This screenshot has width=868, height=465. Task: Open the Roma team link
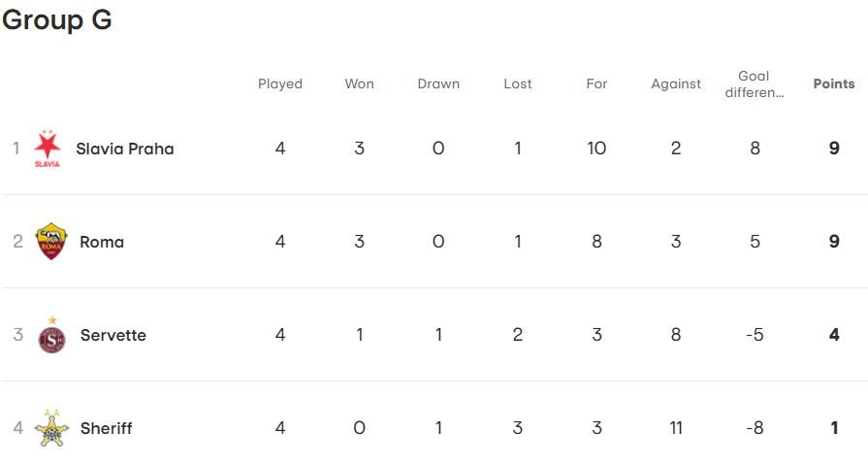click(102, 242)
